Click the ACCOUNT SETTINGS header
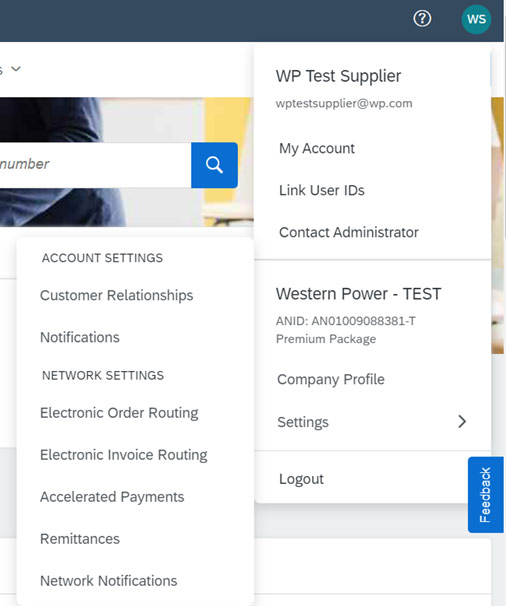506x606 pixels. [102, 258]
